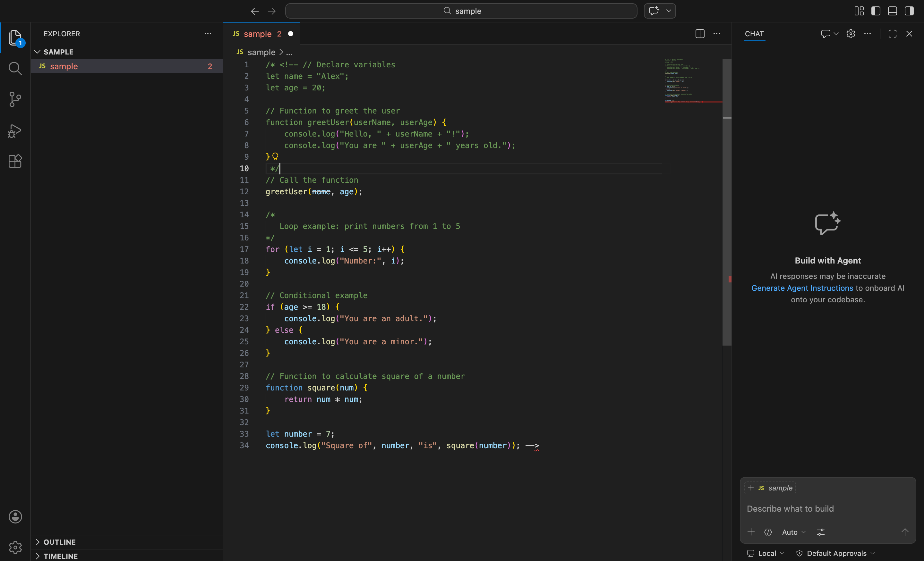
Task: Expand the OUTLINE section
Action: 59,542
